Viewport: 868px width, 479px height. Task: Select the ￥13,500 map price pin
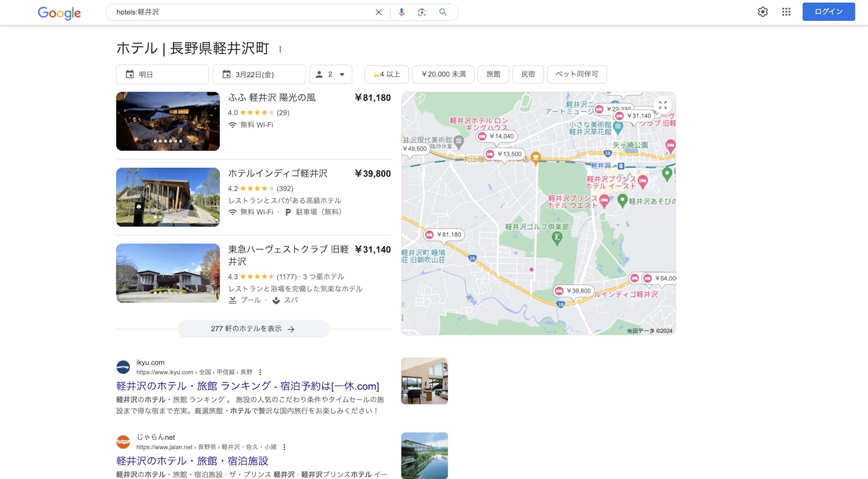pyautogui.click(x=504, y=154)
